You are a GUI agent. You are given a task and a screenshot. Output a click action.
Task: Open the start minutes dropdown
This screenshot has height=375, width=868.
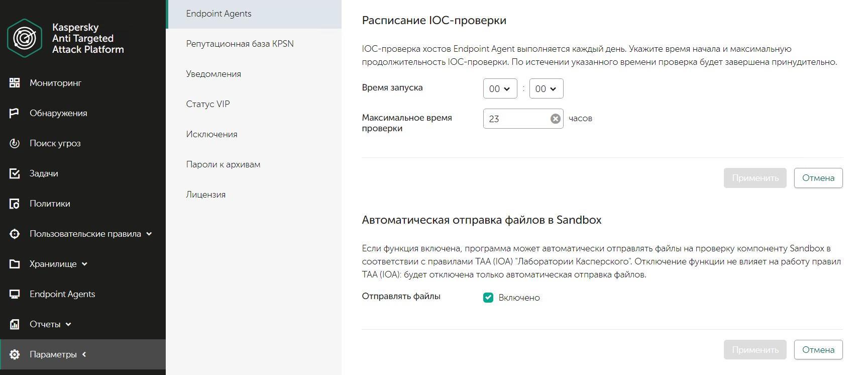(546, 89)
